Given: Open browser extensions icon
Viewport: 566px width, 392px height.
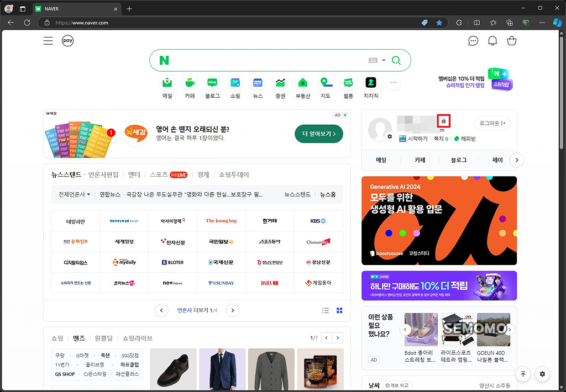Looking at the screenshot, I should tap(459, 22).
